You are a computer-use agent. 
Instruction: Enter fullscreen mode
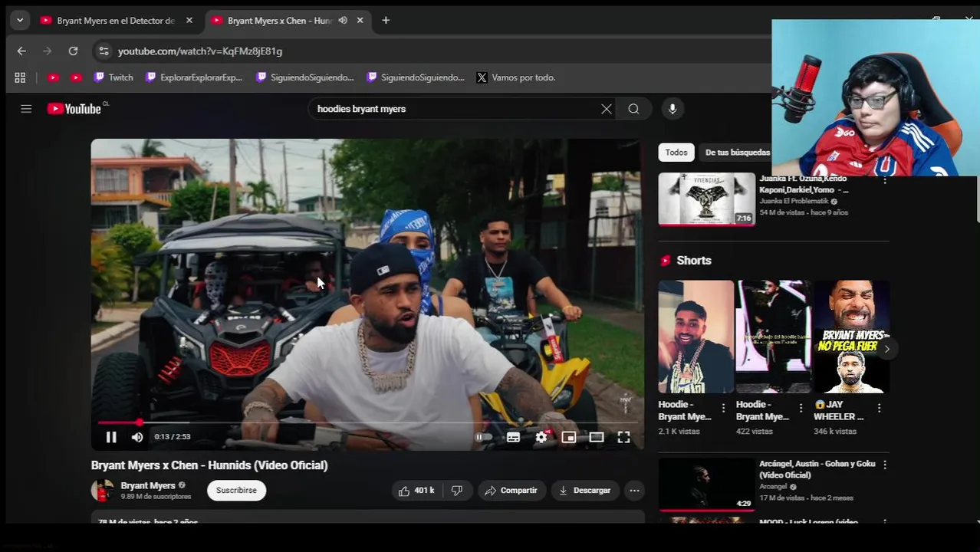[x=623, y=437]
